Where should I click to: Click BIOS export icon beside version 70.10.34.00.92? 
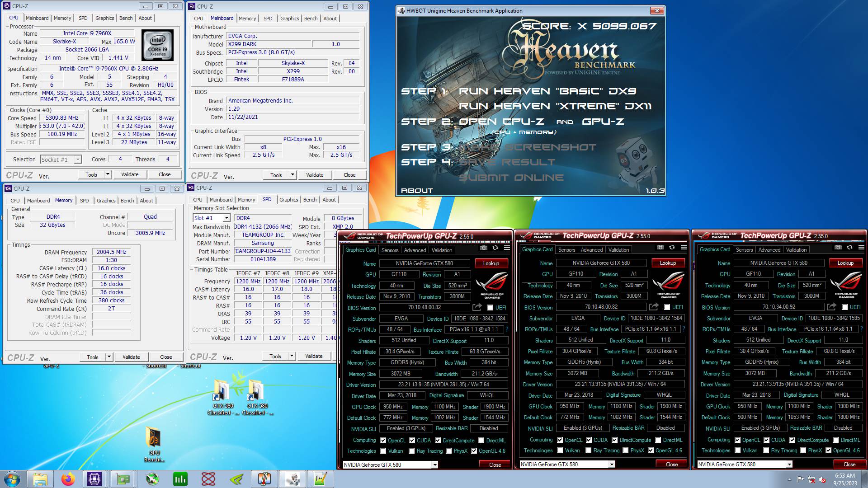[x=831, y=307]
